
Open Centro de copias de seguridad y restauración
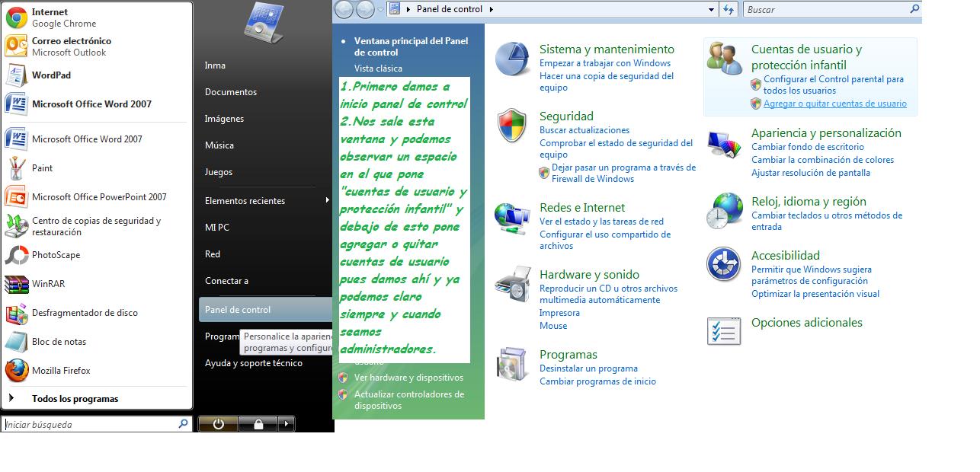click(96, 226)
